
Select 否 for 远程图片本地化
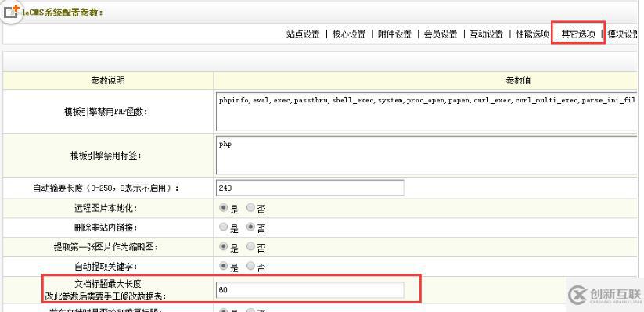(250, 208)
